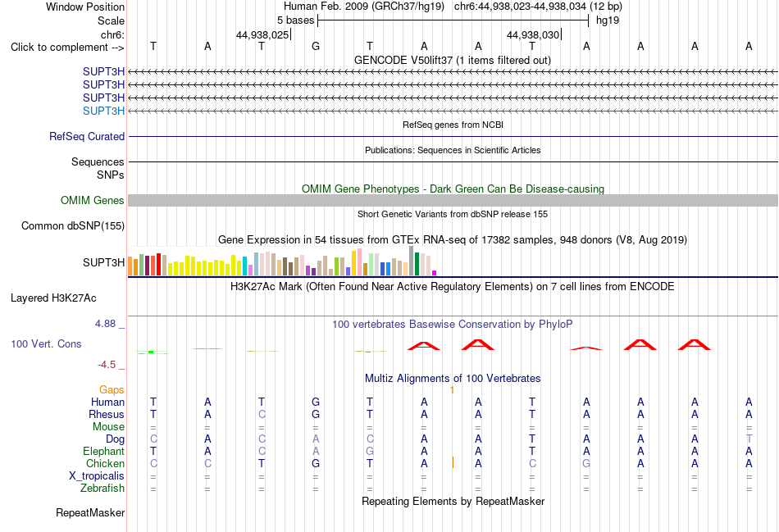
Task: Click the 'Gene Expression in 54 tissues' title
Action: point(452,240)
